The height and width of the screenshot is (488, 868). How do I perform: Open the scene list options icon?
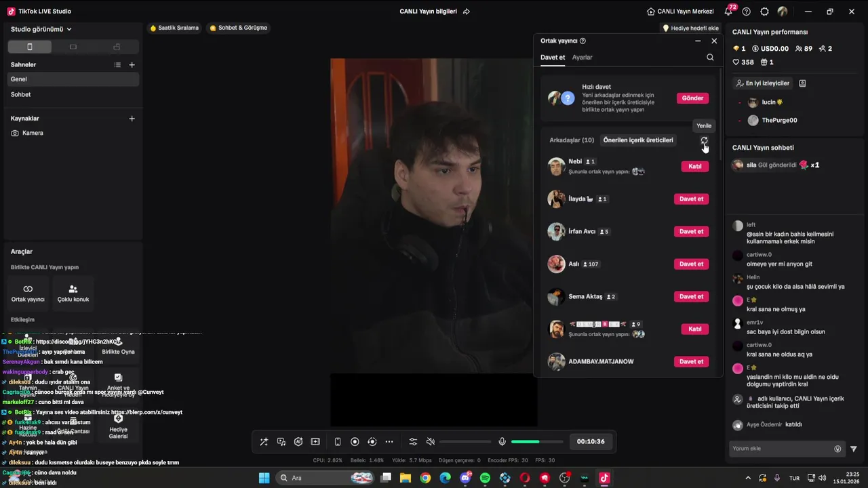click(x=117, y=65)
